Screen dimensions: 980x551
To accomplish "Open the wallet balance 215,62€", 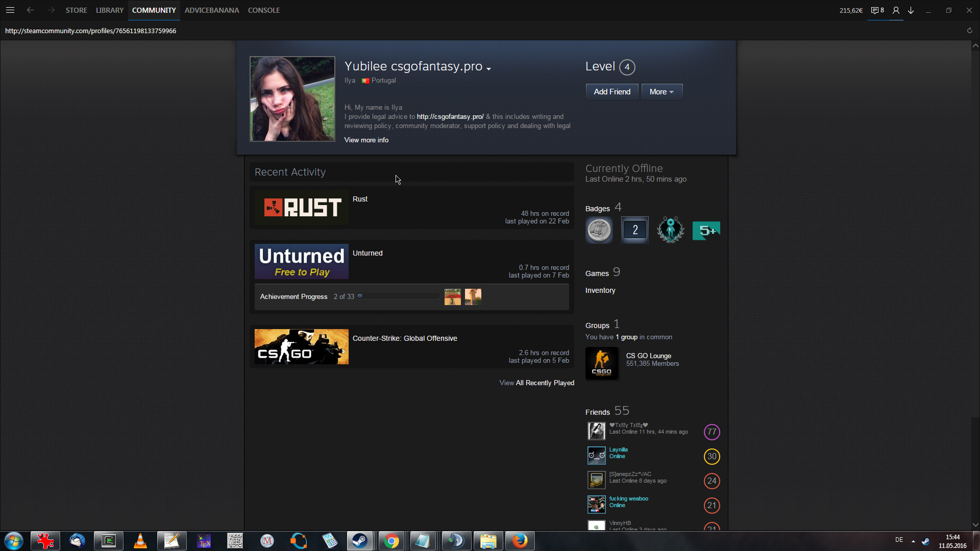I will click(850, 10).
